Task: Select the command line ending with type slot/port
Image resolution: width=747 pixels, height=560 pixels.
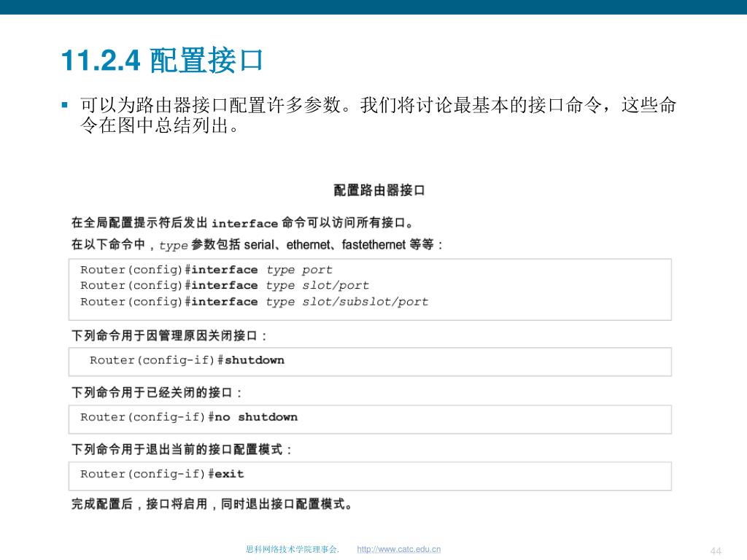Action: pos(225,286)
